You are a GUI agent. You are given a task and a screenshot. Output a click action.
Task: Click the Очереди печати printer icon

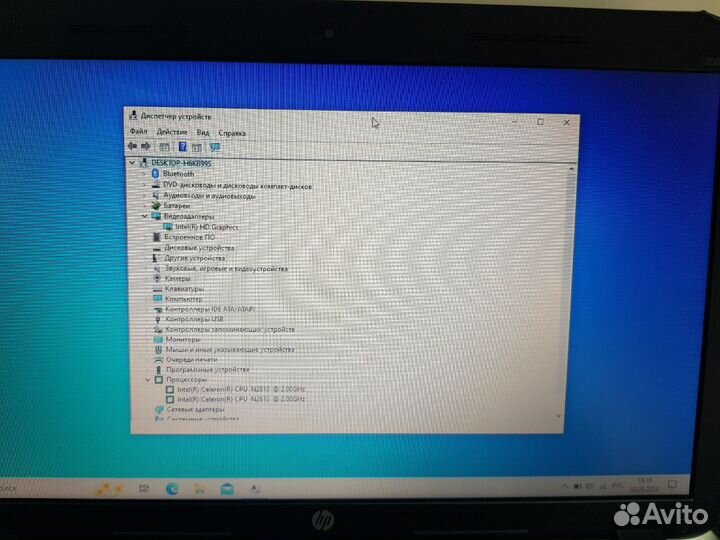[158, 360]
